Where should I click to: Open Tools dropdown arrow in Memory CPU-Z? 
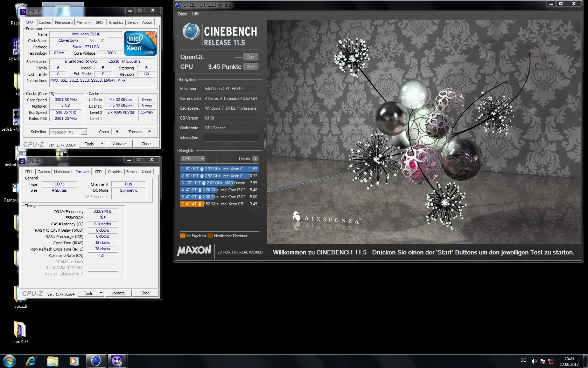point(101,293)
